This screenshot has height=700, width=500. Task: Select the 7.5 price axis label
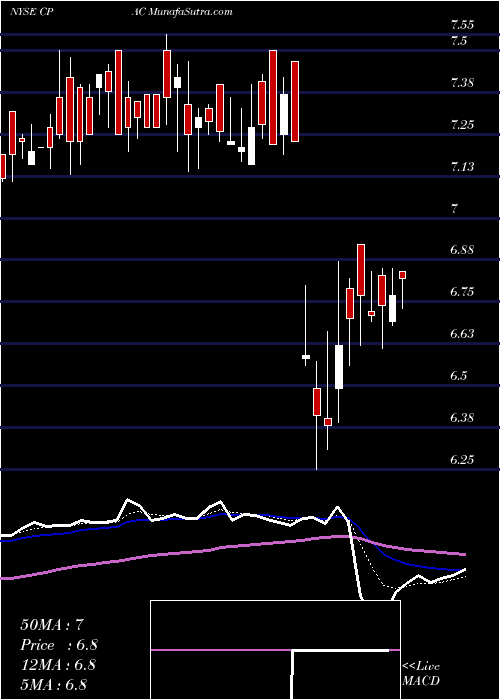point(459,41)
